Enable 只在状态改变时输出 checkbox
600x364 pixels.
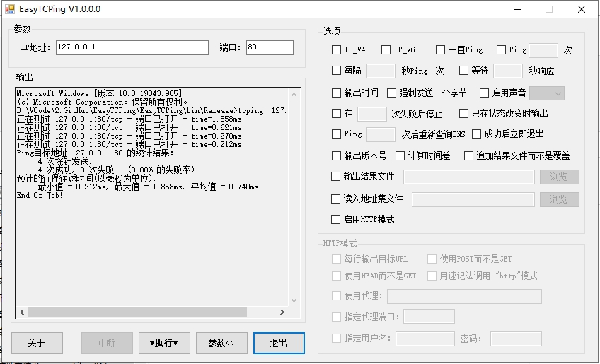[463, 114]
